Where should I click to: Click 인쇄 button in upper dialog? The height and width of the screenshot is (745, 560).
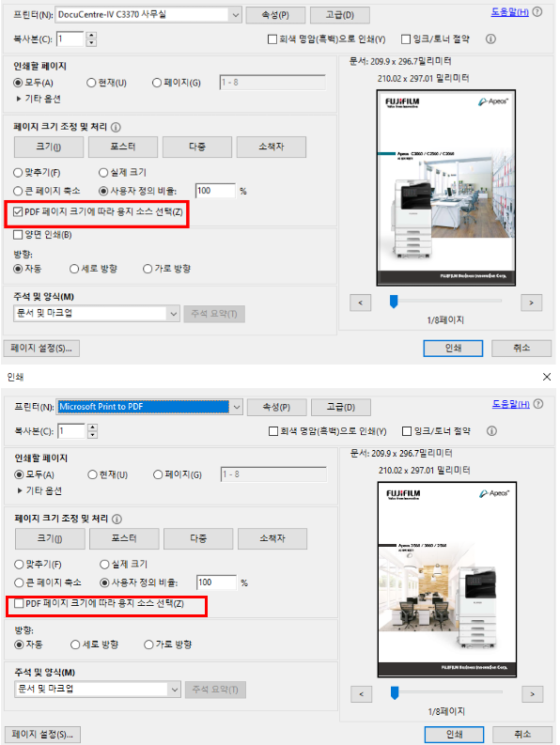(453, 349)
